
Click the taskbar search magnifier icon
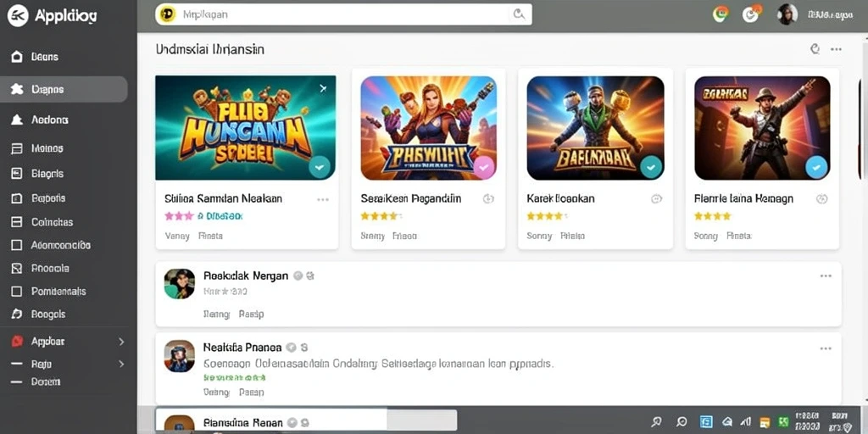657,421
